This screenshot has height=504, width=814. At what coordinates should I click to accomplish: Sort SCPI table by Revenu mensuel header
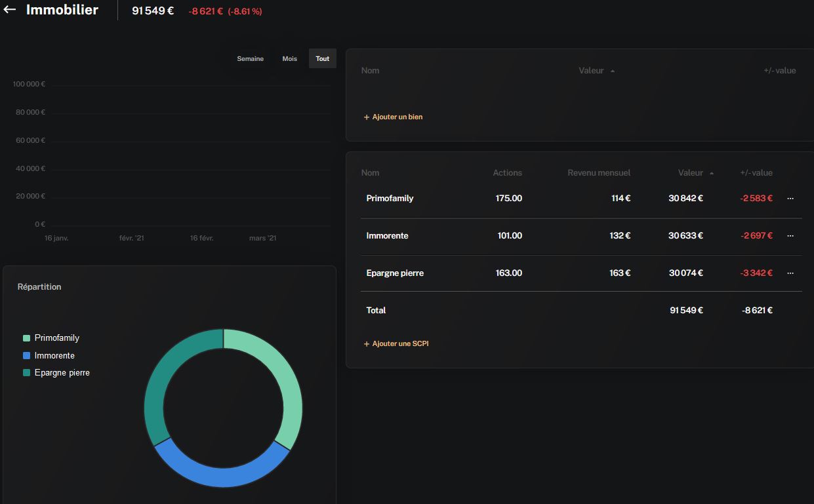point(598,173)
